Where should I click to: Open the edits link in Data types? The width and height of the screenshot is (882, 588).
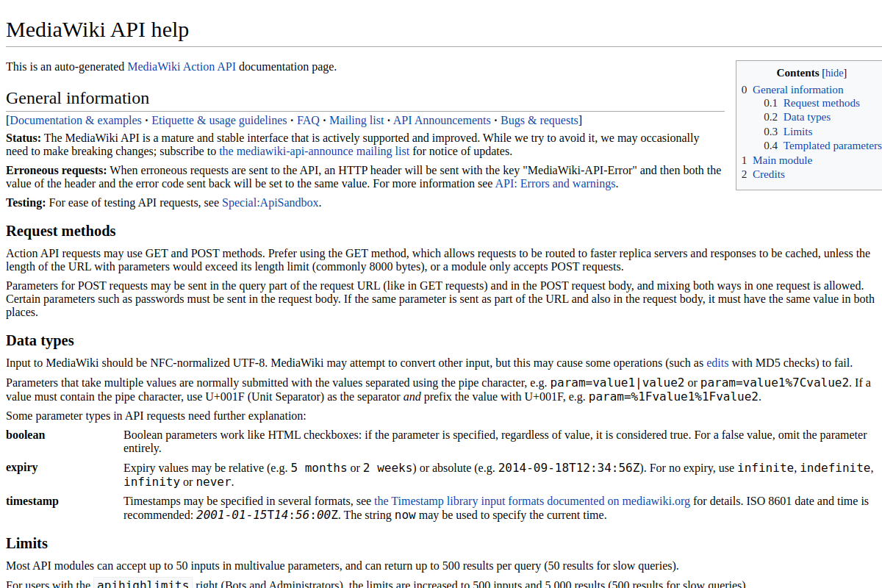click(x=717, y=362)
